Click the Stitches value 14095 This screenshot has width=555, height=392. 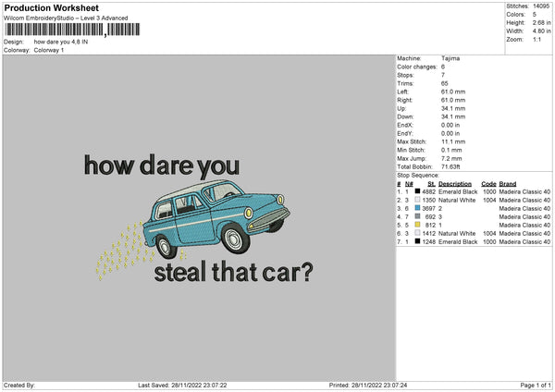coord(541,6)
